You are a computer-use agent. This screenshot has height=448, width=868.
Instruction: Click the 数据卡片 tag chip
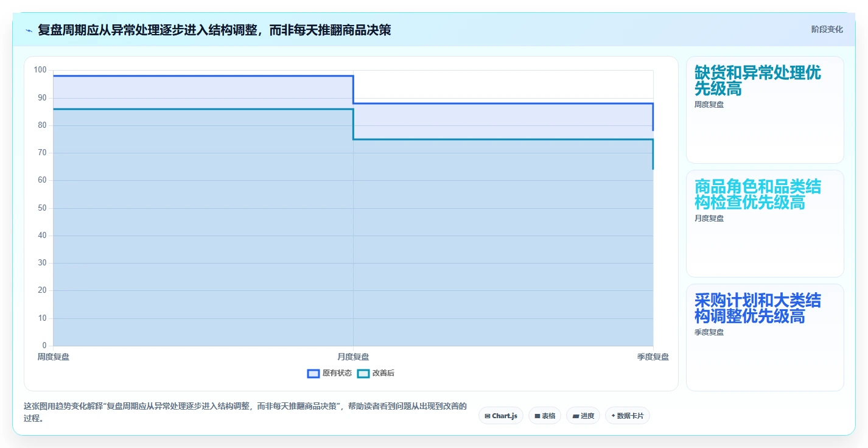628,416
